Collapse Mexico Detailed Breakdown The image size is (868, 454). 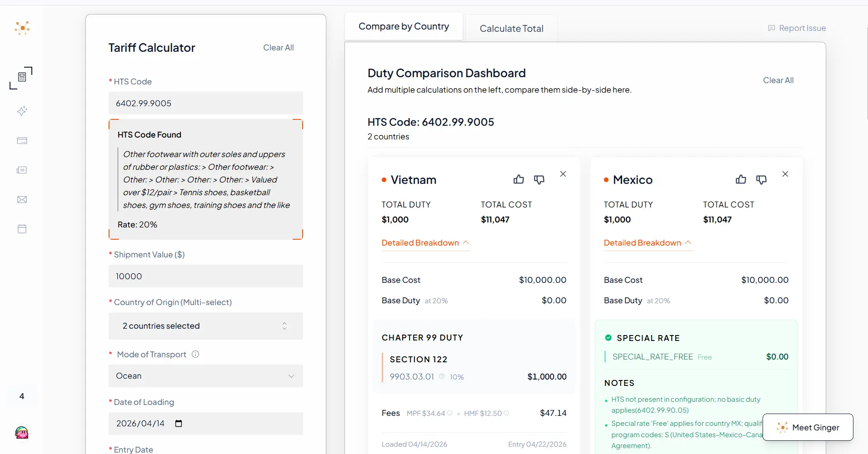tap(648, 243)
